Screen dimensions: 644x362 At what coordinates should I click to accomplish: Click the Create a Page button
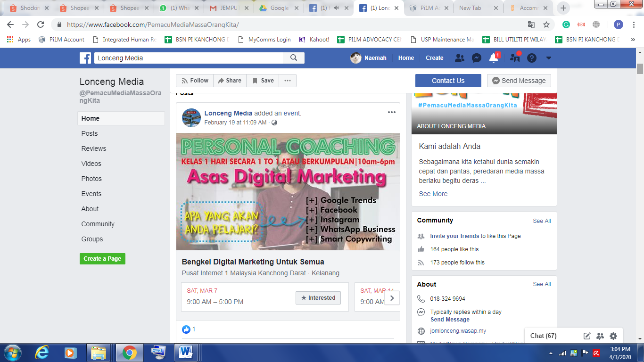102,258
